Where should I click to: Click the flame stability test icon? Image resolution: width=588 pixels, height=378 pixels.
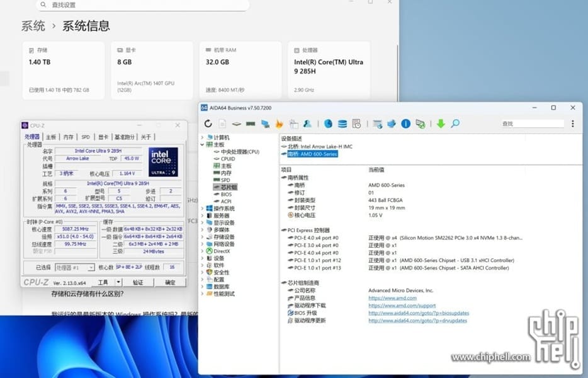pos(279,124)
